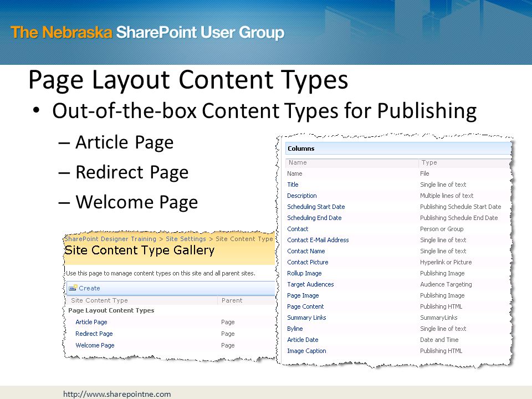The image size is (532, 399).
Task: Open the Rollup Image column
Action: coord(304,273)
